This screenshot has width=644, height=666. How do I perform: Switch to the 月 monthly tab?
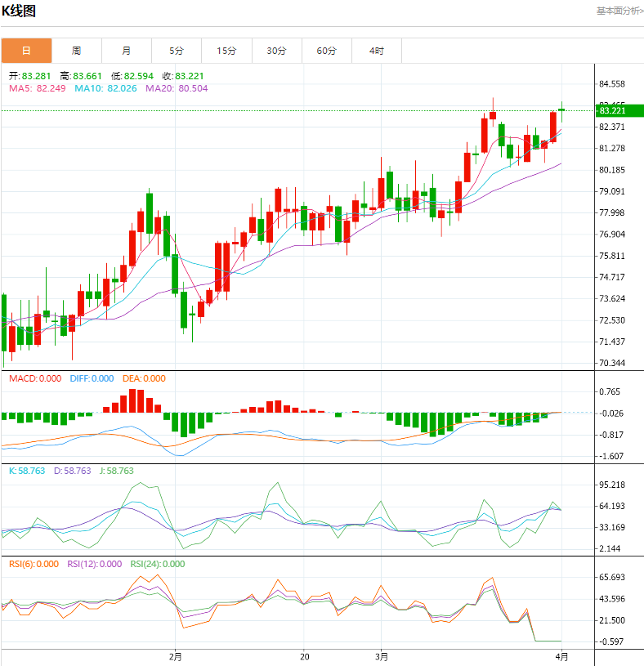[x=126, y=51]
